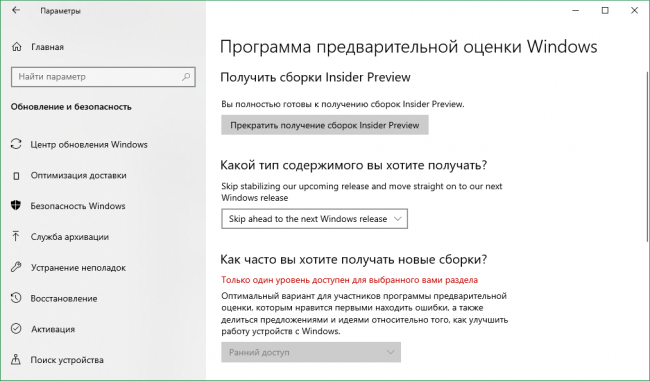The image size is (650, 381).
Task: Focus the Найти параметр search field
Action: 103,77
